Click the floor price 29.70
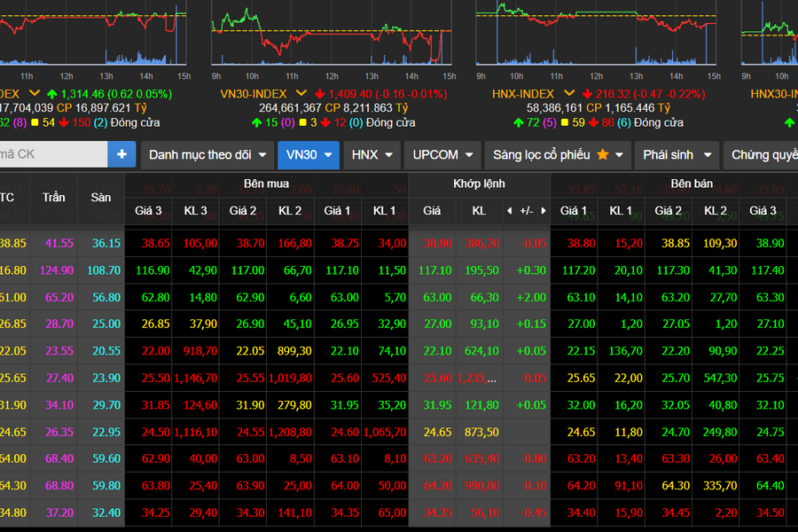Screen dimensions: 798x532 106,405
